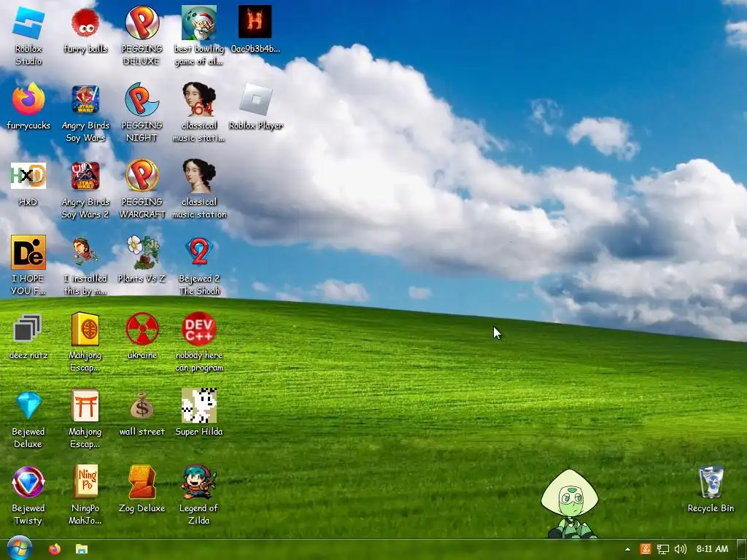The image size is (747, 560).
Task: Open File Explorer from the taskbar
Action: pos(82,549)
